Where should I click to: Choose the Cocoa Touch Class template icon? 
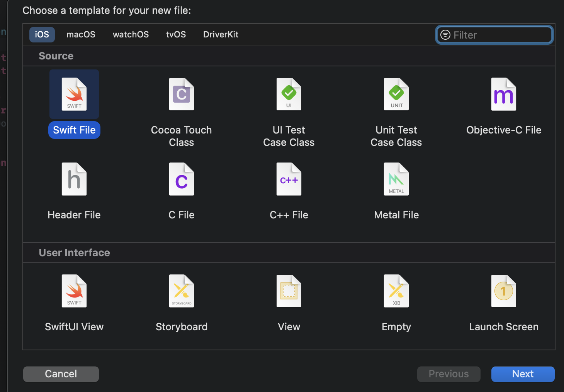(182, 94)
